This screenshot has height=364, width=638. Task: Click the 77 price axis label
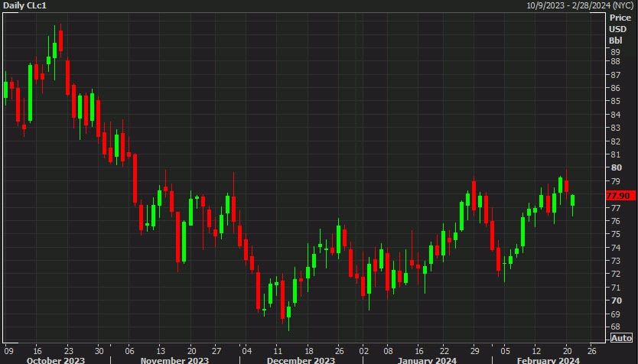pyautogui.click(x=615, y=208)
